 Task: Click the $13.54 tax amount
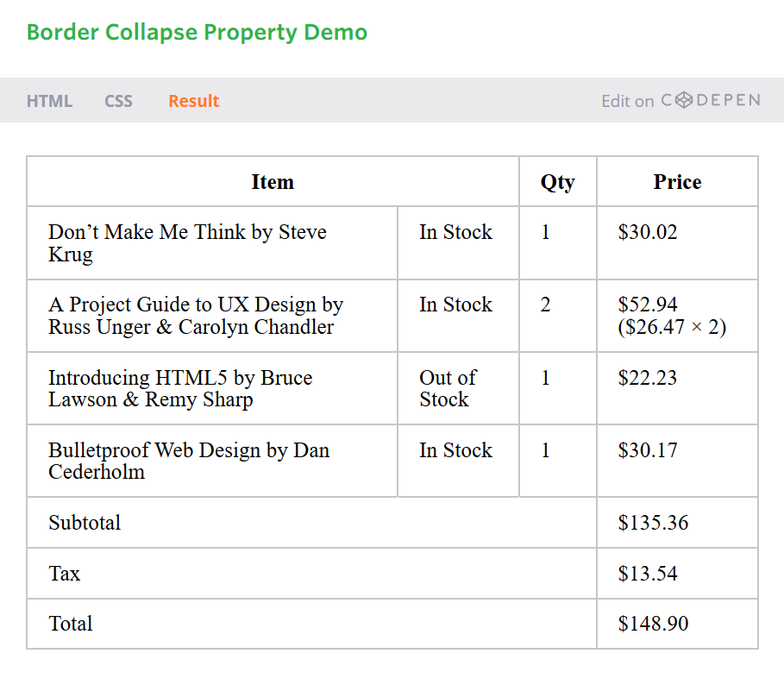tap(648, 574)
